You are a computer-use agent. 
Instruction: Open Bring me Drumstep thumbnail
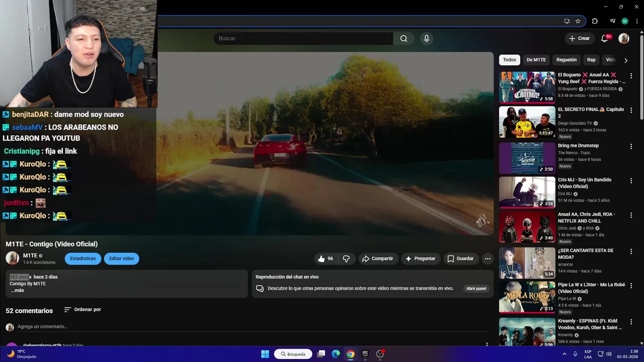[527, 158]
